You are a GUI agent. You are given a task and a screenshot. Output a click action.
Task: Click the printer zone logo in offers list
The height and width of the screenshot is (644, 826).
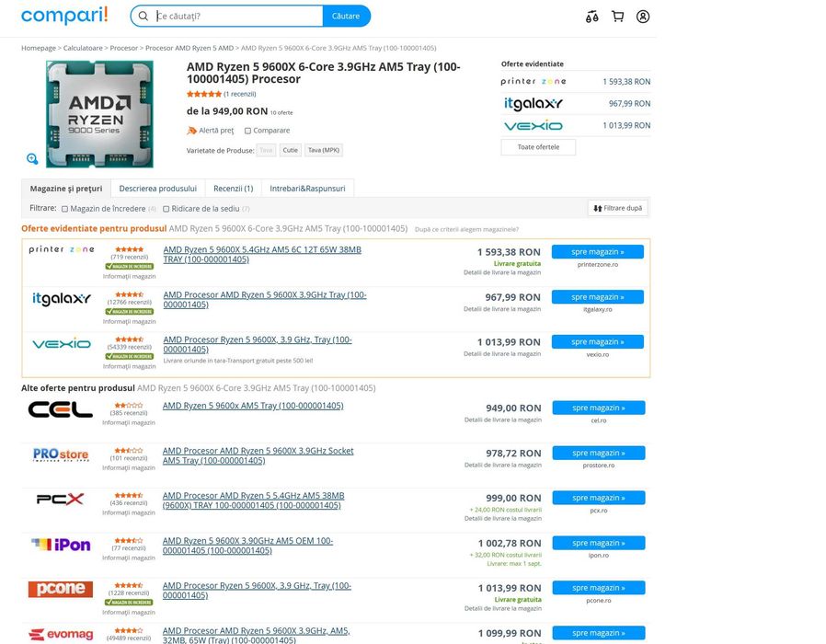pyautogui.click(x=62, y=249)
